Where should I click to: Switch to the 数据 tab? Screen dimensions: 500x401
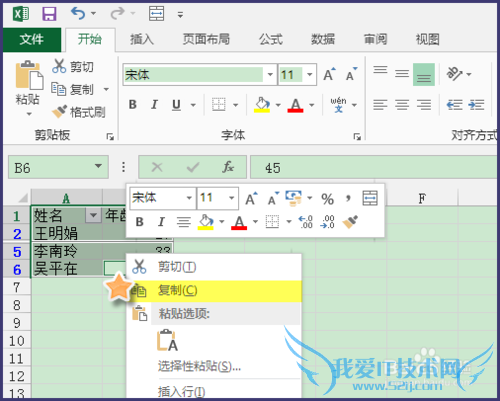[x=323, y=39]
